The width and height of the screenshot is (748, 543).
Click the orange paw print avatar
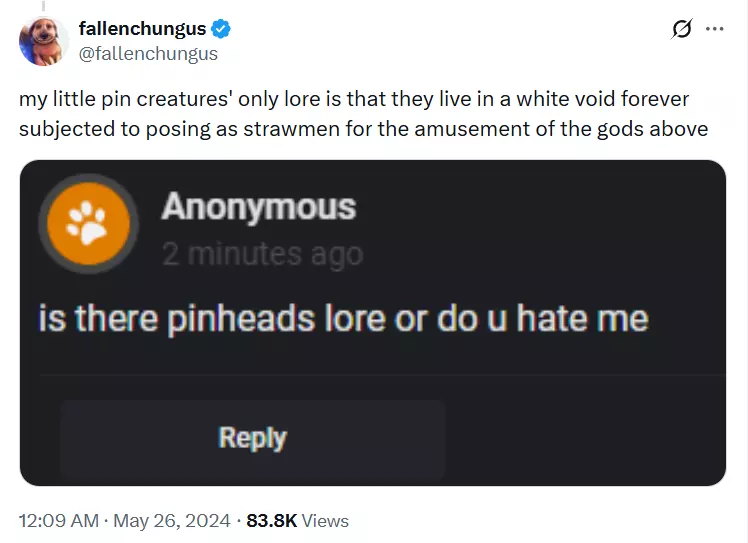(89, 224)
